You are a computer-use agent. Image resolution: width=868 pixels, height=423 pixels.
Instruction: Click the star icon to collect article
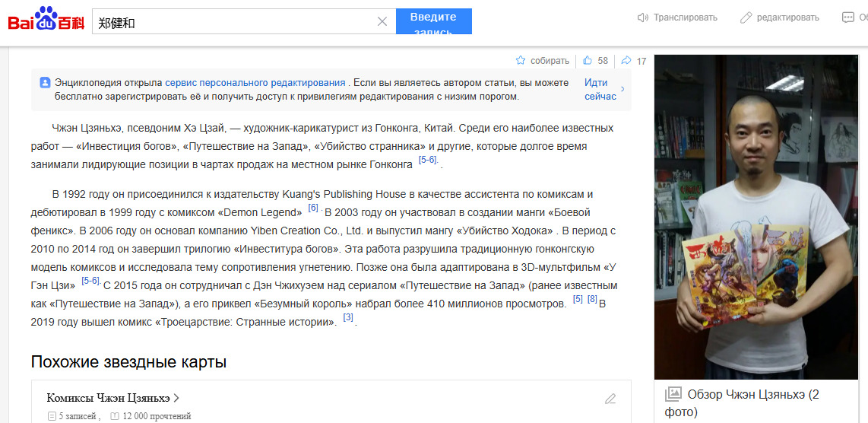pyautogui.click(x=521, y=61)
